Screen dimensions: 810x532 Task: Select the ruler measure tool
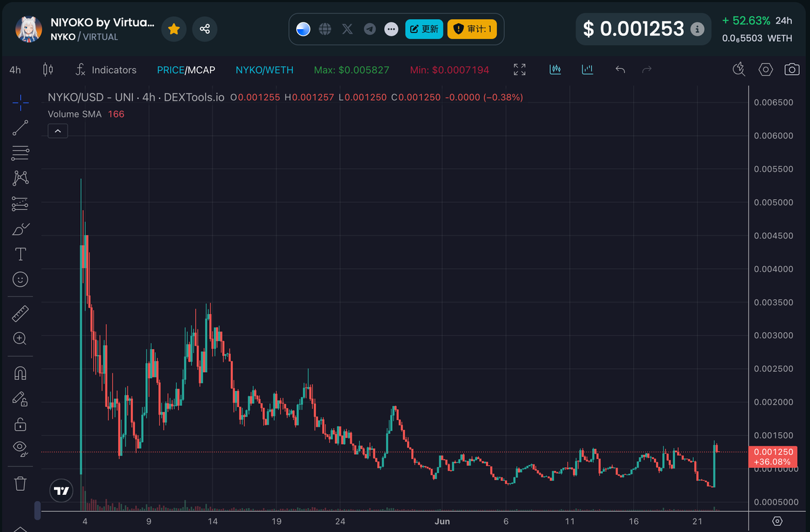(x=20, y=313)
